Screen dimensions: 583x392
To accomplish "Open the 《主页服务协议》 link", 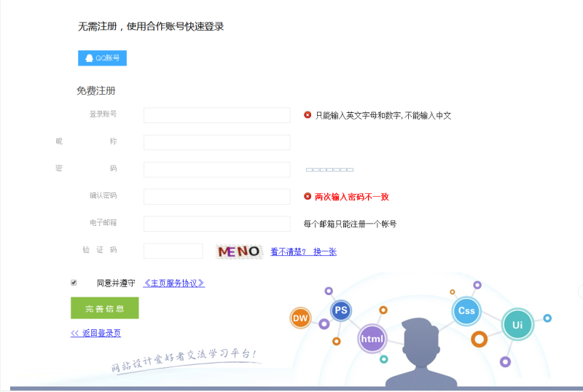I will [x=173, y=283].
